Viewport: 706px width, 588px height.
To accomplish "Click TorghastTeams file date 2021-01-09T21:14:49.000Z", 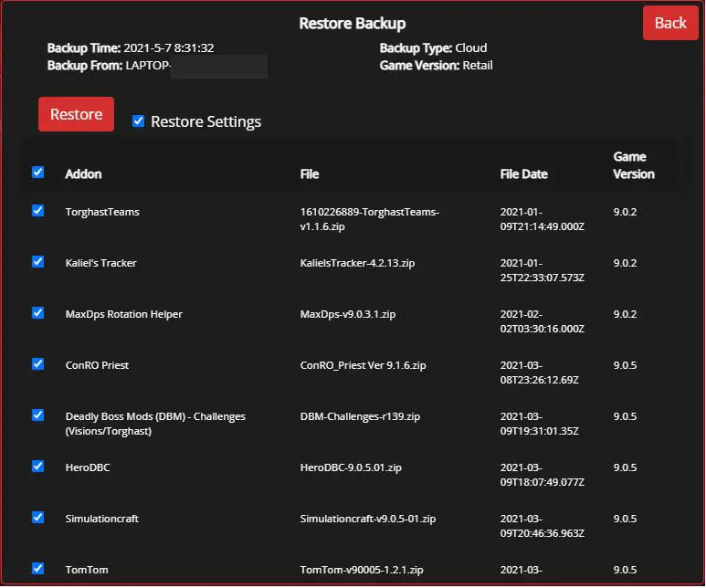I will pos(543,219).
